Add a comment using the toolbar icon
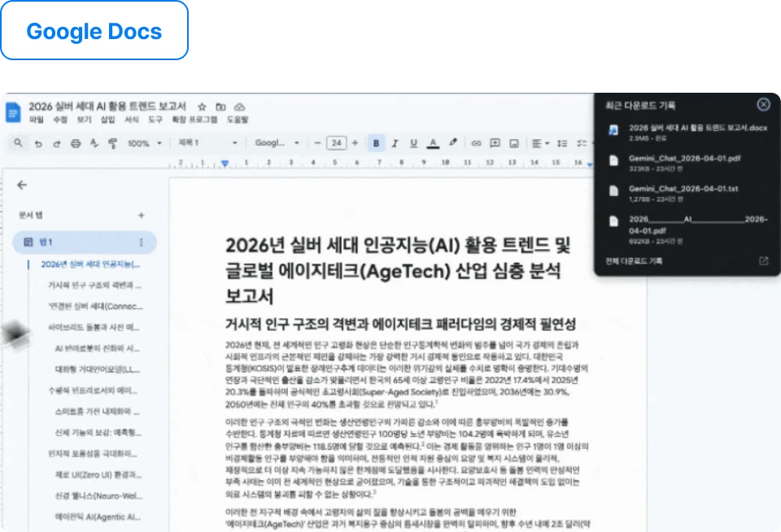Screen dimensions: 781x532 (x=495, y=143)
